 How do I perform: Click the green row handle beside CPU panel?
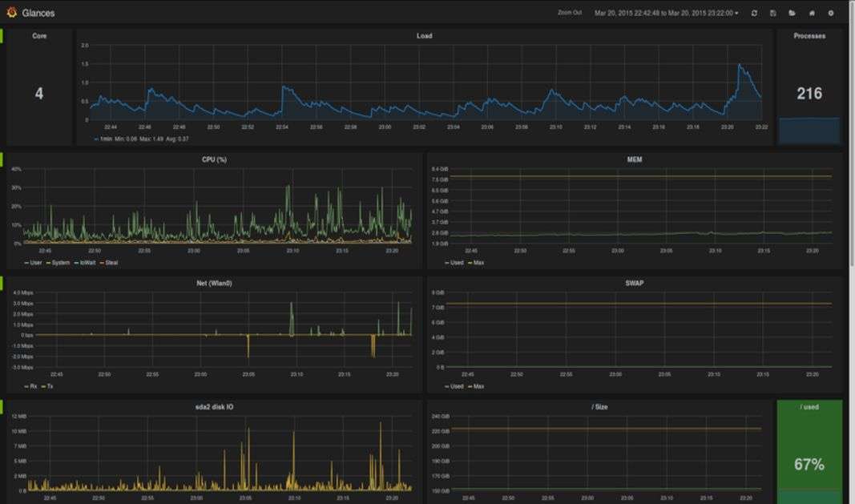2,159
